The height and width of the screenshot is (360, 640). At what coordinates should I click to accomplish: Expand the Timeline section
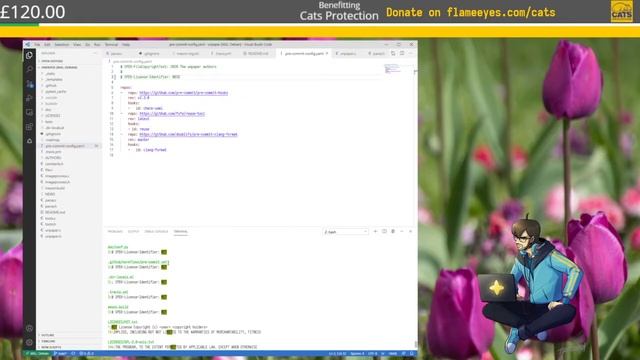pyautogui.click(x=69, y=341)
